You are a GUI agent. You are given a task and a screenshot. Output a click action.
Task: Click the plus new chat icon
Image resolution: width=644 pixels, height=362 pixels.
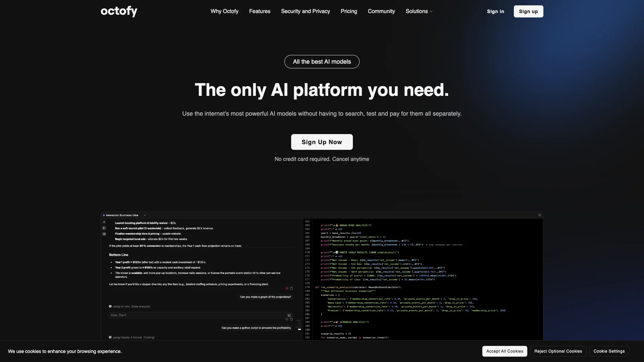point(104,222)
